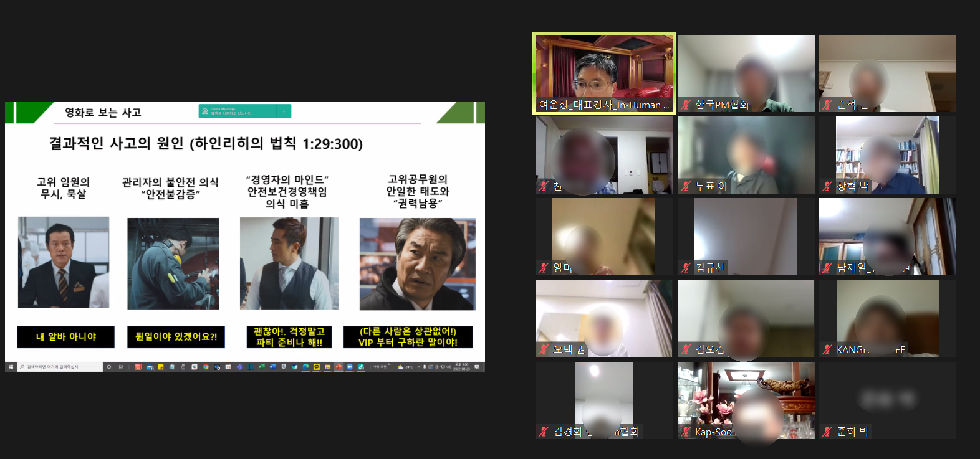Select muted mic icon on 양미 tile

pyautogui.click(x=544, y=268)
